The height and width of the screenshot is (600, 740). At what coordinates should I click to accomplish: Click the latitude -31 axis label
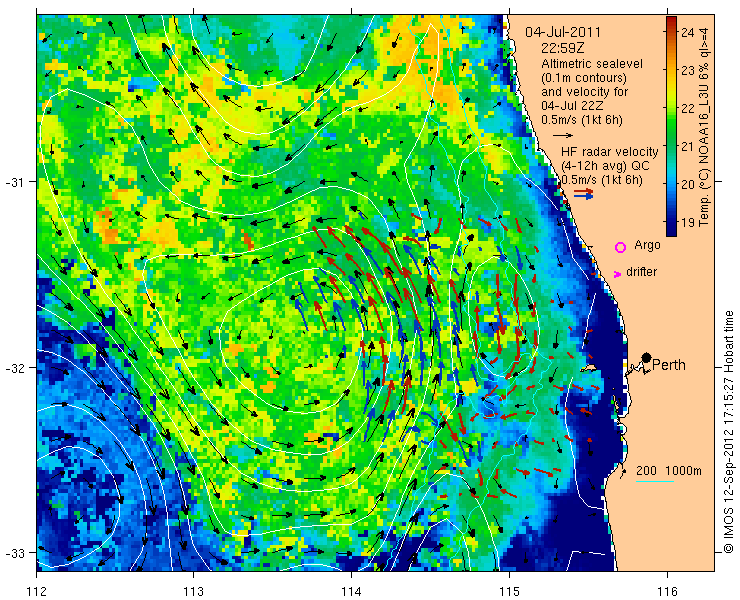click(15, 182)
